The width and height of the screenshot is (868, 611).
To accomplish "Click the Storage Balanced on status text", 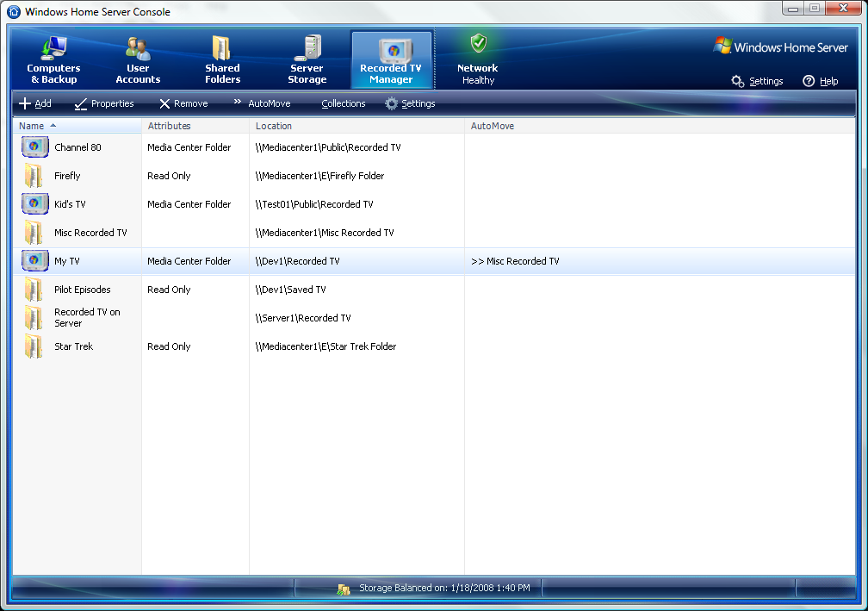I will [x=444, y=588].
